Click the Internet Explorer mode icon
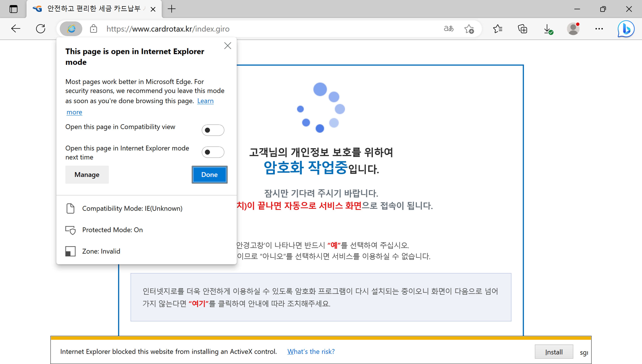The width and height of the screenshot is (642, 364). click(x=71, y=29)
